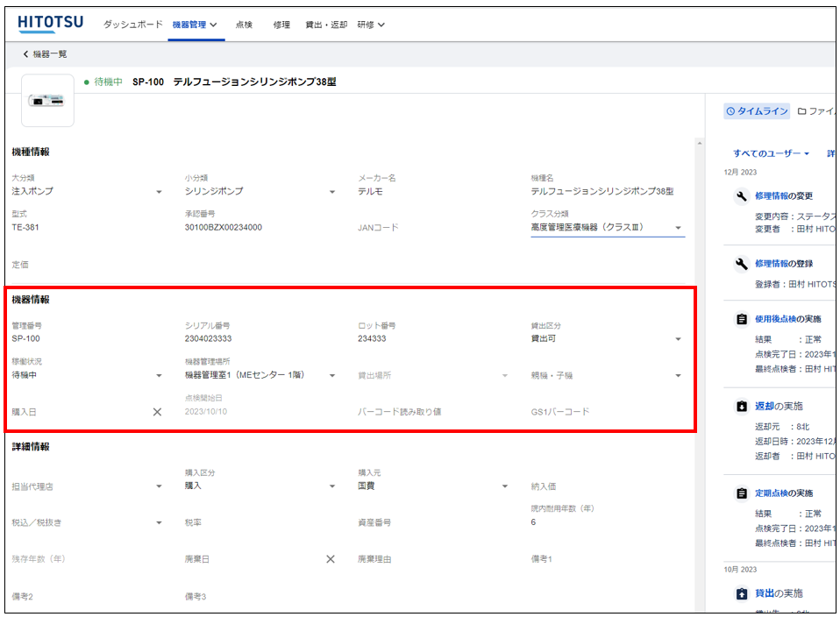
Task: Click the form scrollbar up arrow
Action: pyautogui.click(x=700, y=143)
